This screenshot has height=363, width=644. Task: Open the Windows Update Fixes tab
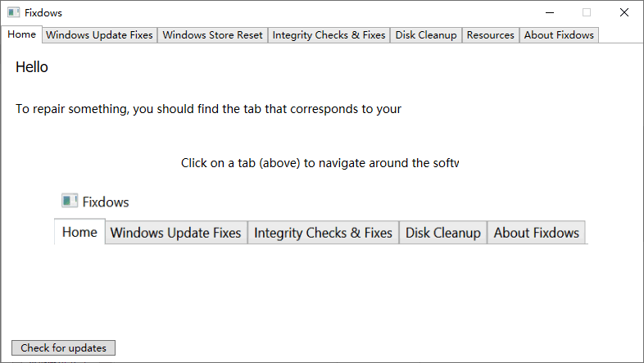tap(99, 35)
